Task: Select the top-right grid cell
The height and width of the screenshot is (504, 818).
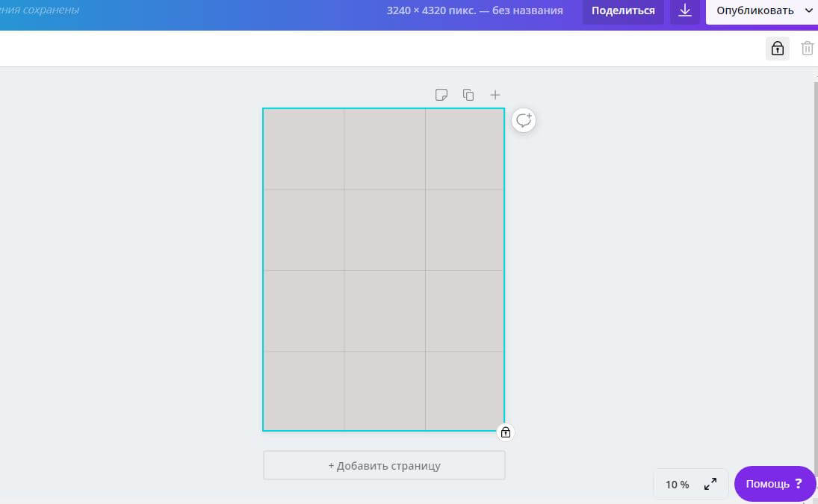Action: click(465, 149)
